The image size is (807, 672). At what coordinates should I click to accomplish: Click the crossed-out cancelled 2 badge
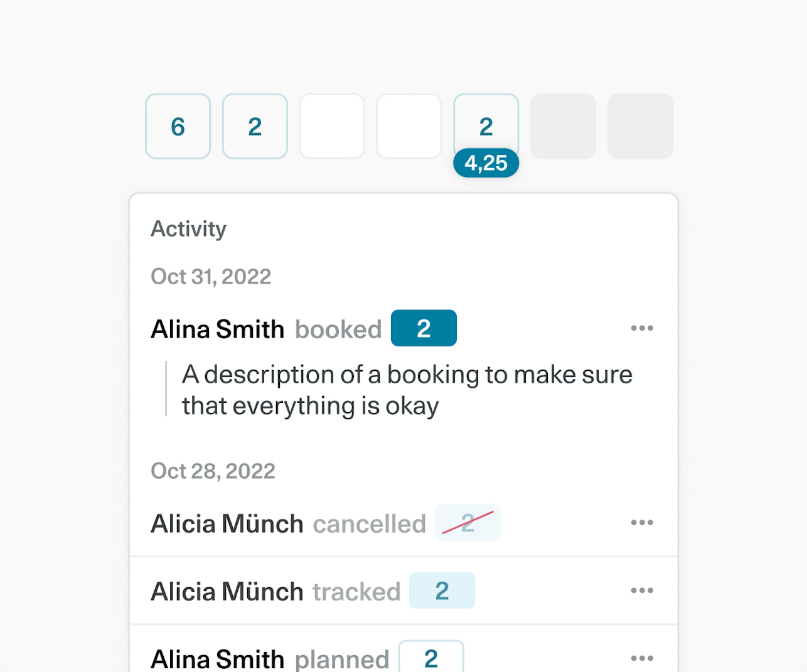pos(468,523)
